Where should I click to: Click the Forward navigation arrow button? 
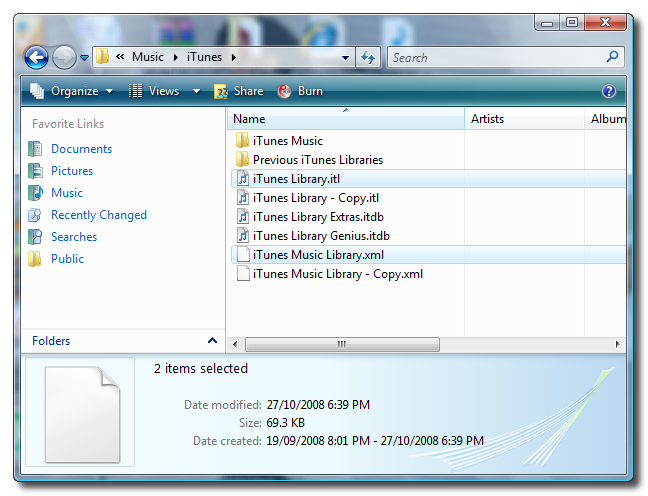click(x=63, y=57)
